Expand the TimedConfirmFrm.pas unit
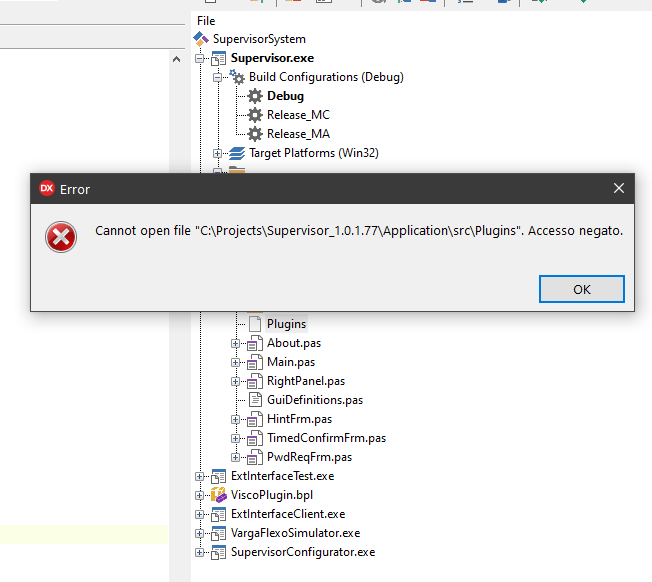 point(235,438)
